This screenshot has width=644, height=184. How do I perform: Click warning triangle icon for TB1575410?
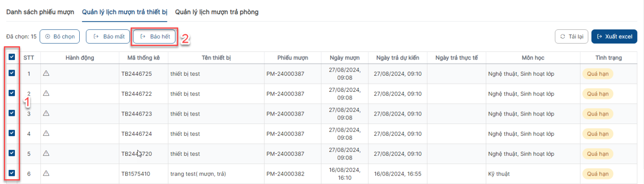pos(46,173)
